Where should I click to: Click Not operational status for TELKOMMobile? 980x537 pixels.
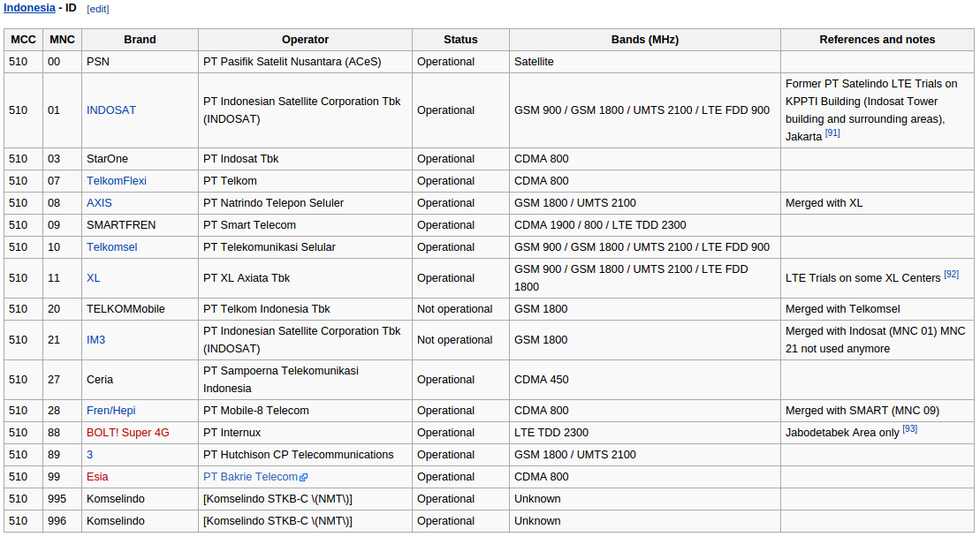click(460, 309)
